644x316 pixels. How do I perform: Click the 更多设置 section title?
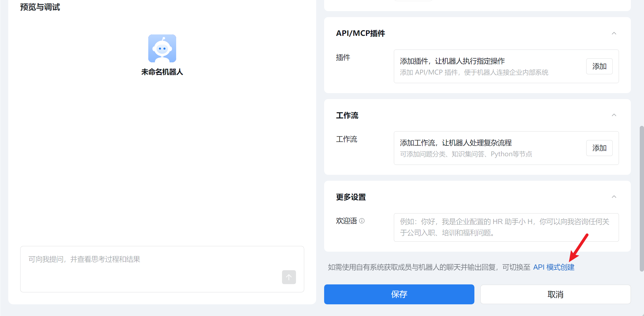click(351, 197)
